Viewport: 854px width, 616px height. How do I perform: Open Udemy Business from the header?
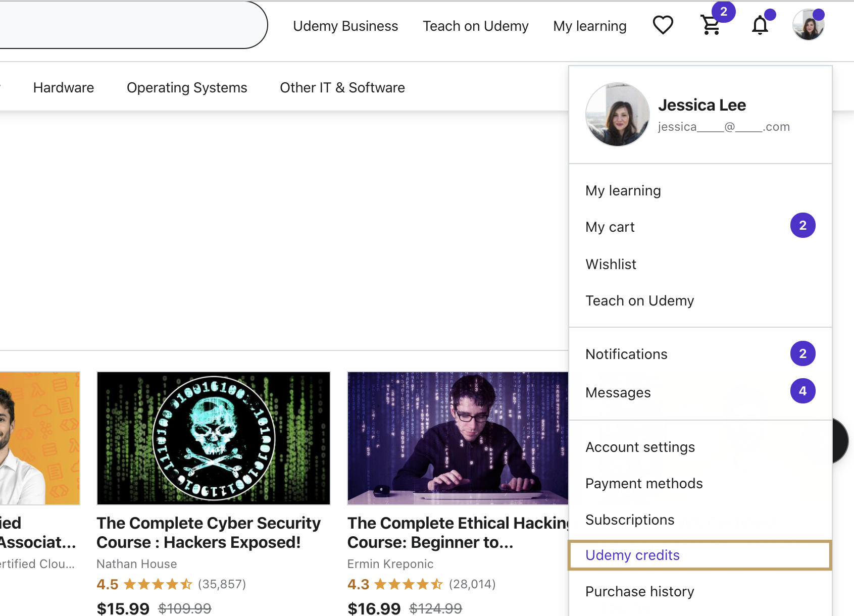click(345, 26)
